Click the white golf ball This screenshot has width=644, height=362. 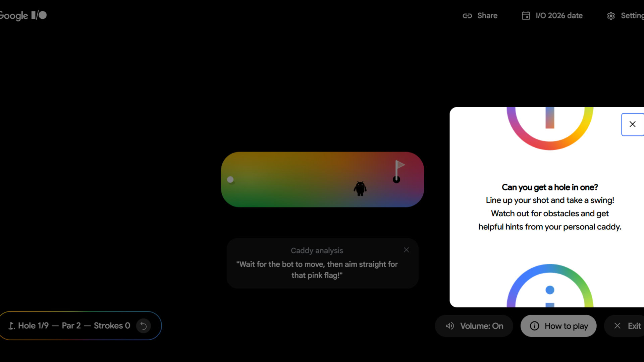(230, 180)
